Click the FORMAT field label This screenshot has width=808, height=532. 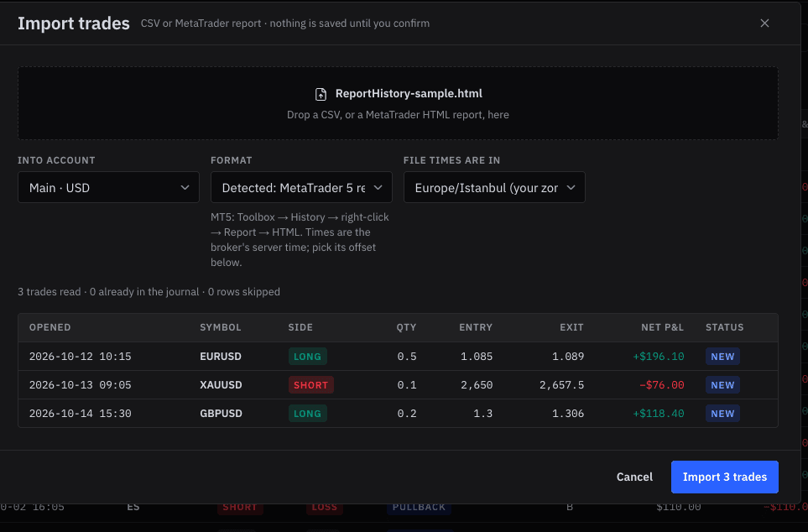232,160
